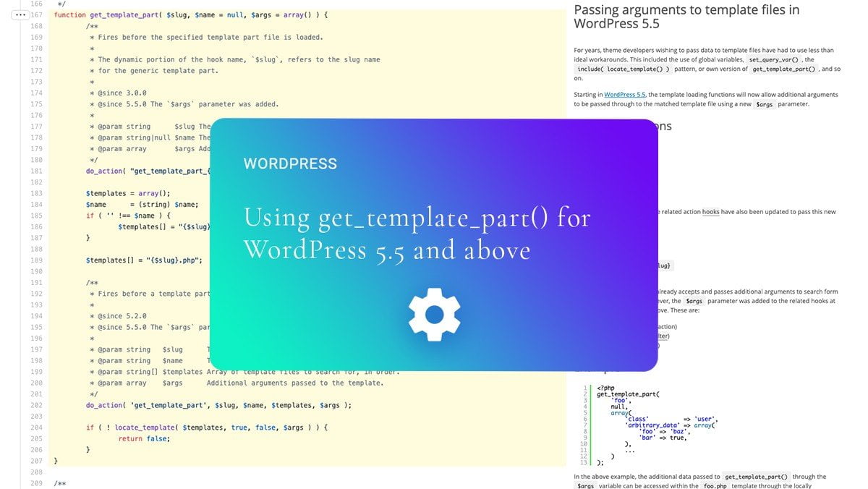Click the {$slug} code token in the article
The height and width of the screenshot is (489, 868).
[664, 265]
